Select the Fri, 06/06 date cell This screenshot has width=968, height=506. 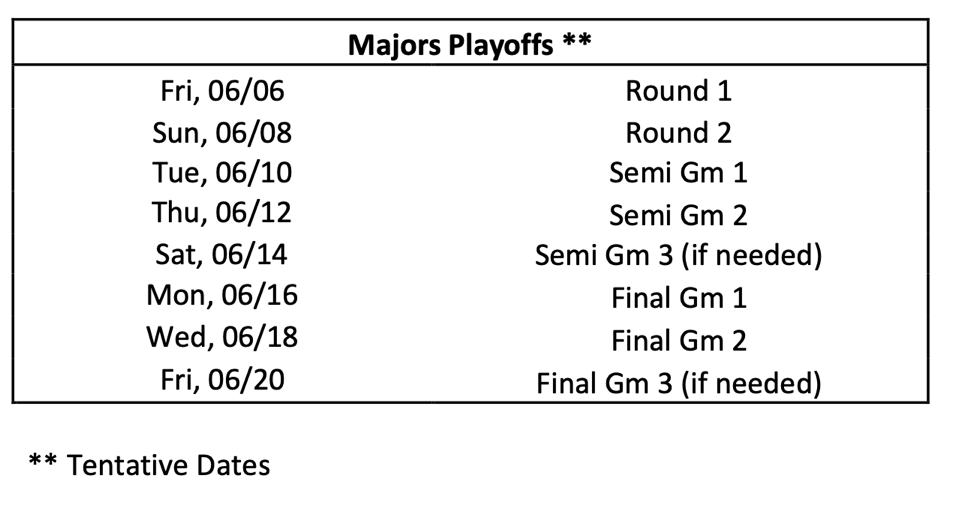[222, 91]
